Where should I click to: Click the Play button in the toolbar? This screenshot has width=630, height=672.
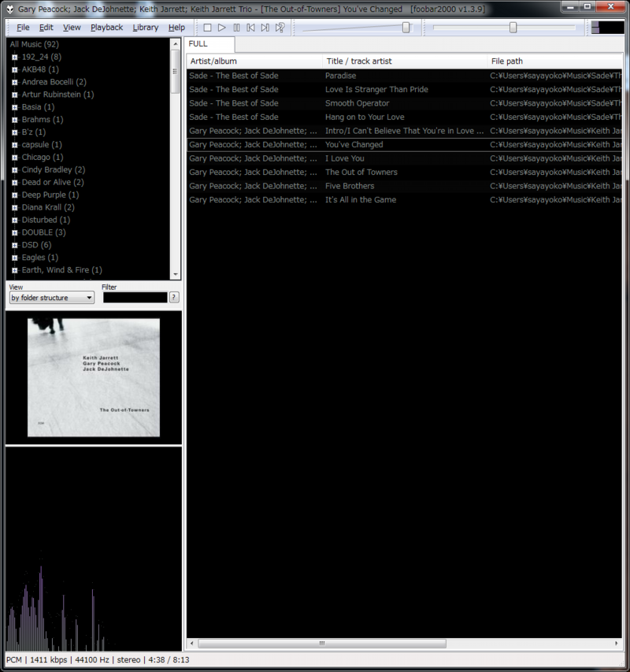[222, 28]
